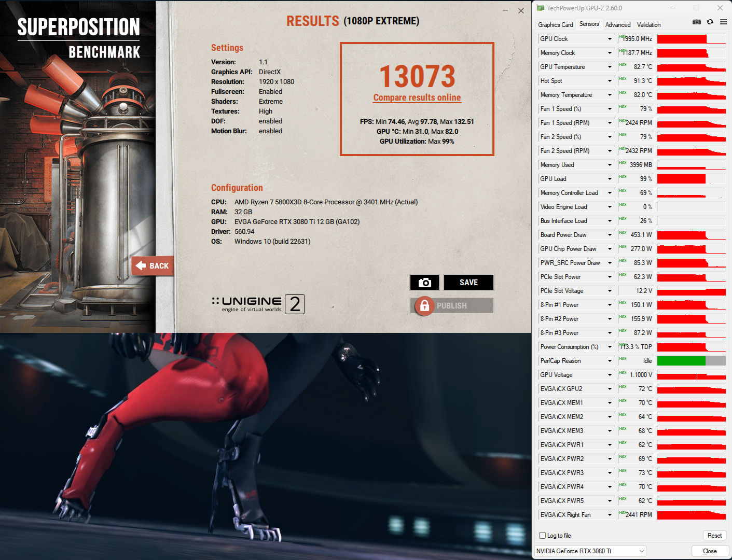732x560 pixels.
Task: Click the AMD Ryzen 7 5800X3D CPU text
Action: coord(326,202)
